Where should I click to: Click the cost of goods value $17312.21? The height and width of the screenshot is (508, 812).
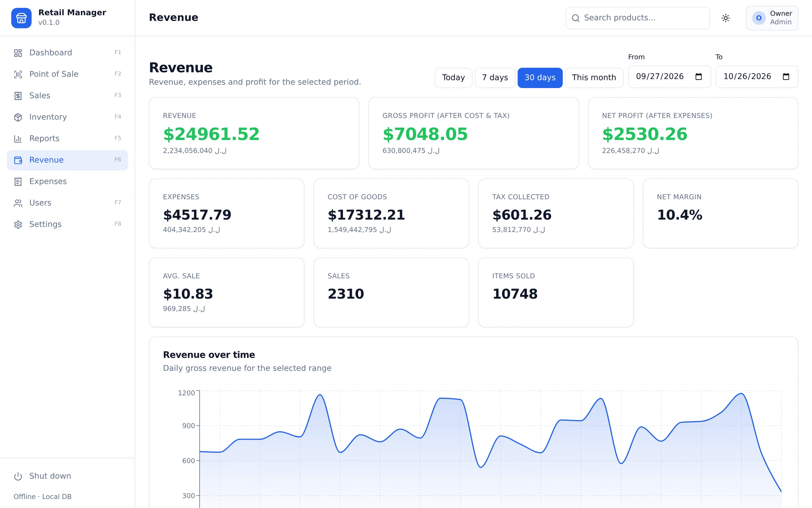coord(366,215)
